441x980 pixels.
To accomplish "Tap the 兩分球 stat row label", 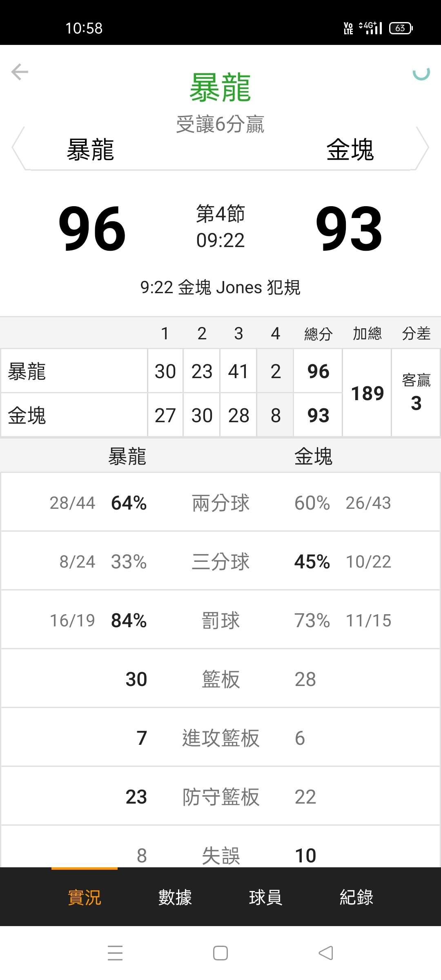I will [220, 503].
